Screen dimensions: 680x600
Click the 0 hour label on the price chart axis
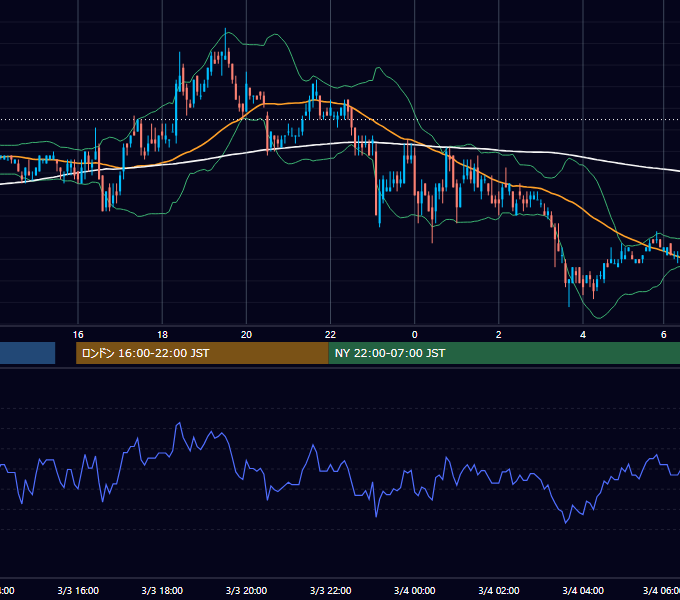point(415,334)
